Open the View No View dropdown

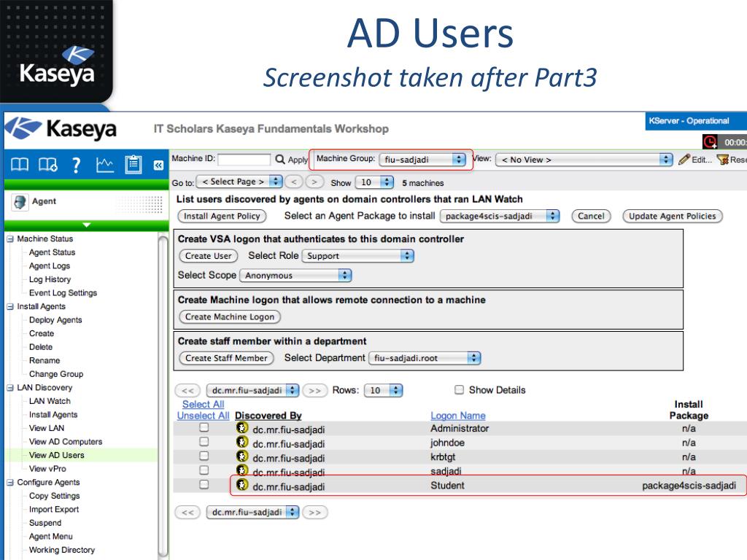pos(584,160)
